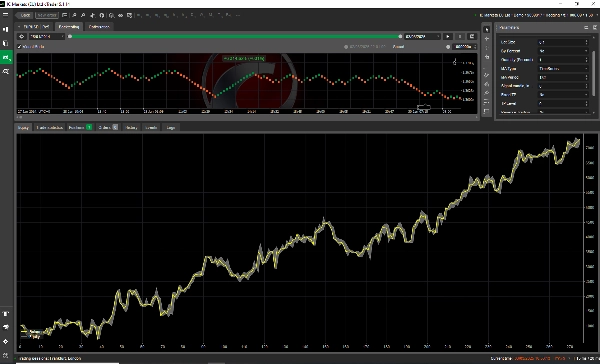
Task: Click the blue link beside backtest timestamp
Action: [398, 47]
